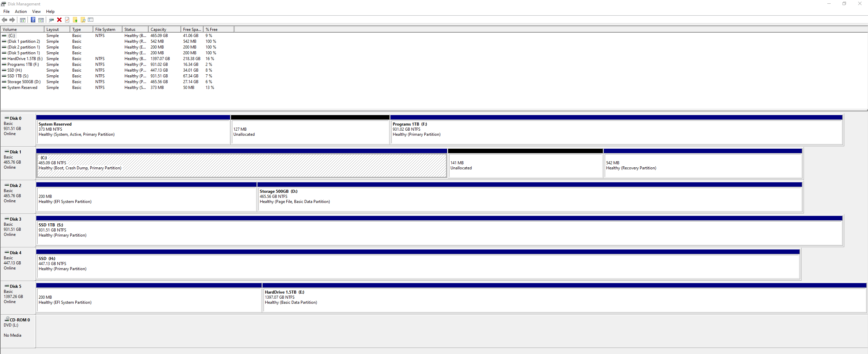Click the folder with green arrow icon

pyautogui.click(x=75, y=20)
